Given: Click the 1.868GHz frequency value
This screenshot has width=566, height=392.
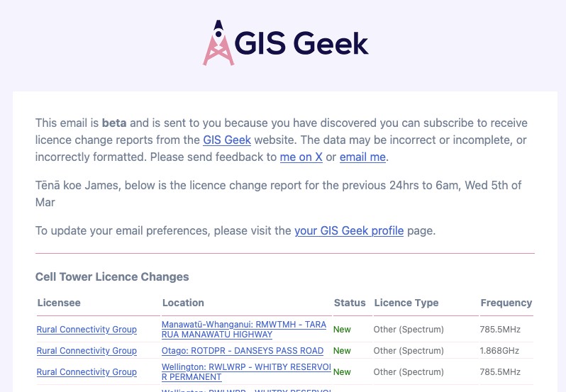Looking at the screenshot, I should (x=499, y=350).
